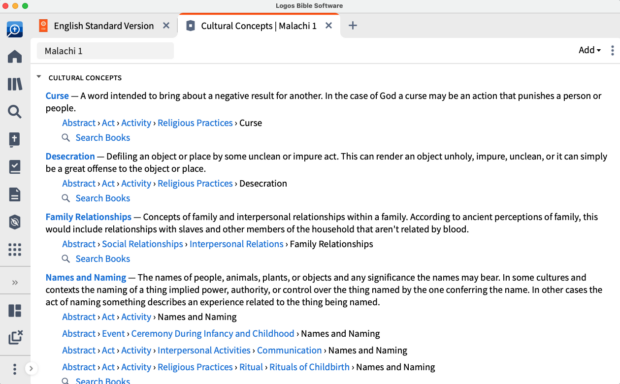Select Cultural Concepts Malachi 1 tab
Viewport: 620px width, 384px height.
point(259,26)
